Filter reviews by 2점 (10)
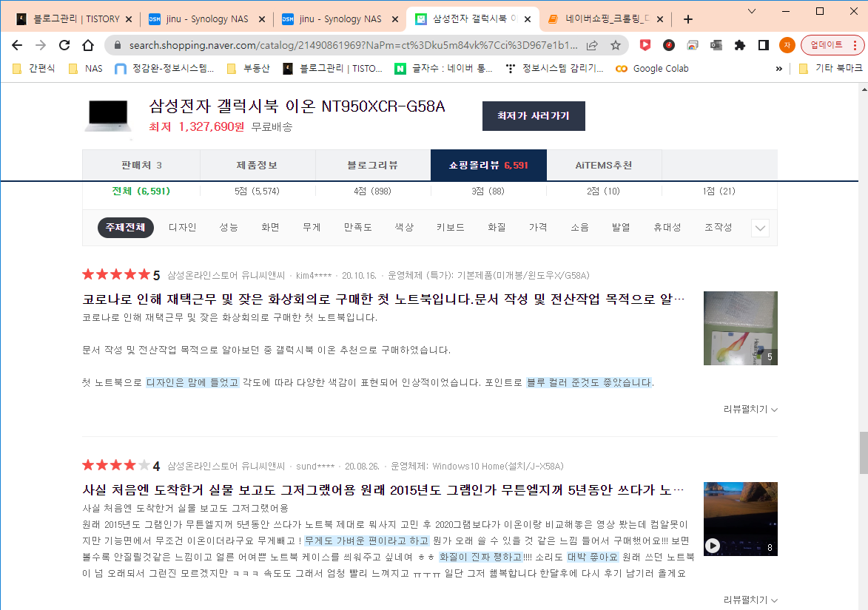868x610 pixels. [x=603, y=192]
